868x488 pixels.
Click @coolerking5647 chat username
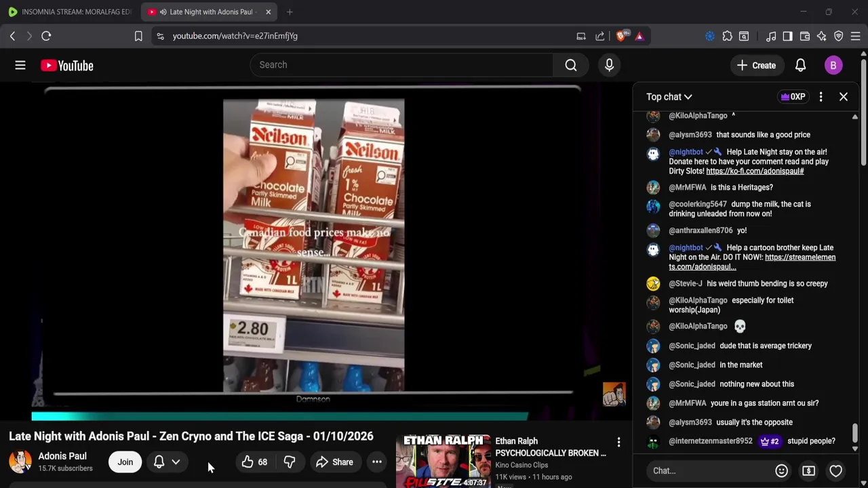(x=698, y=204)
